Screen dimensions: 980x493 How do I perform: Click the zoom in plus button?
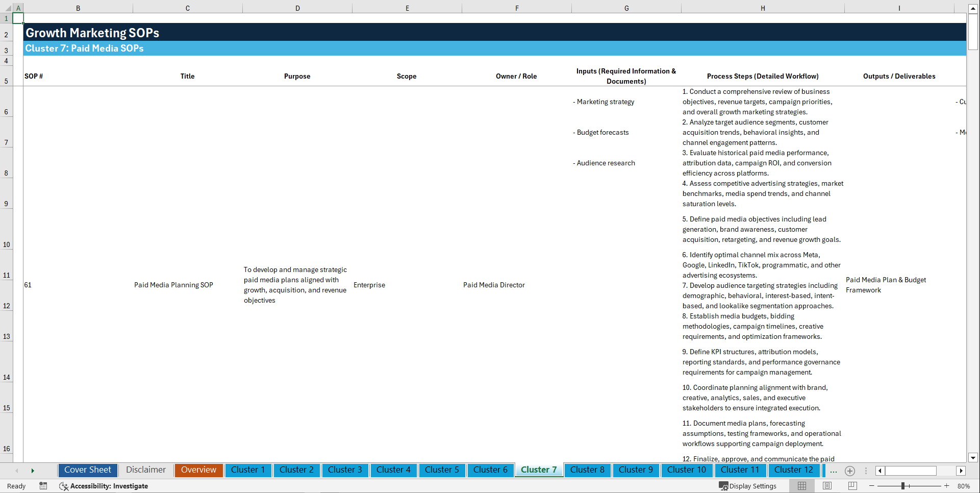coord(947,486)
